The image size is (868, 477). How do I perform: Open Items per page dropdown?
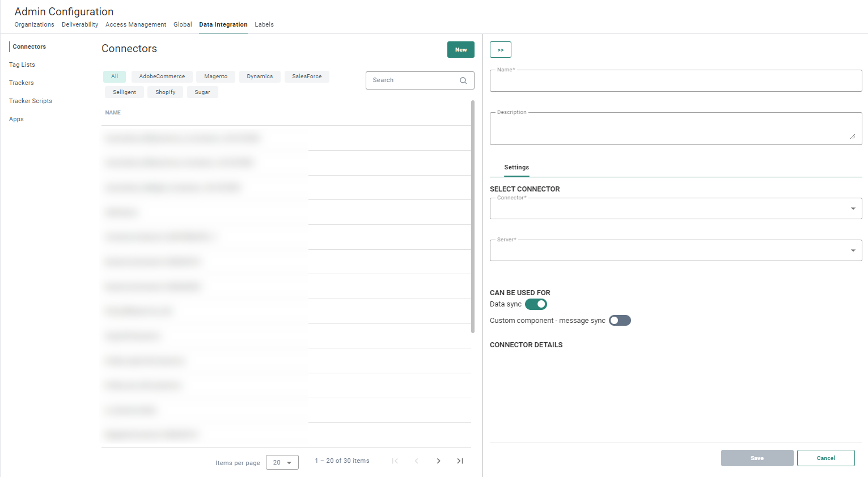(282, 462)
